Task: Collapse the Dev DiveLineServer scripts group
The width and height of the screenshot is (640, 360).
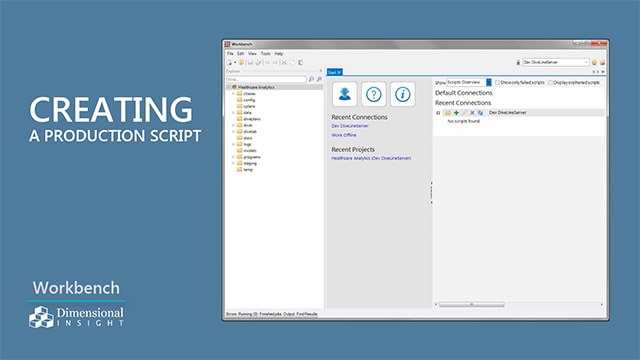Action: 438,113
